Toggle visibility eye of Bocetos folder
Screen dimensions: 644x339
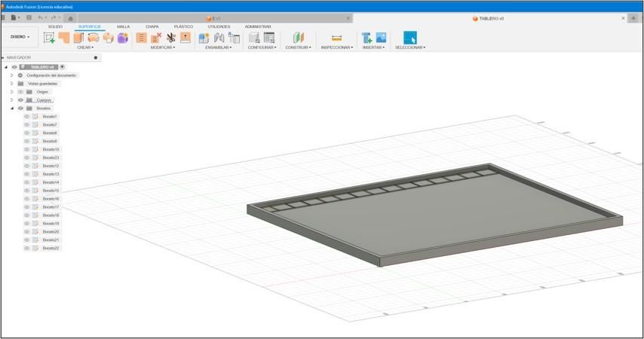(20, 108)
